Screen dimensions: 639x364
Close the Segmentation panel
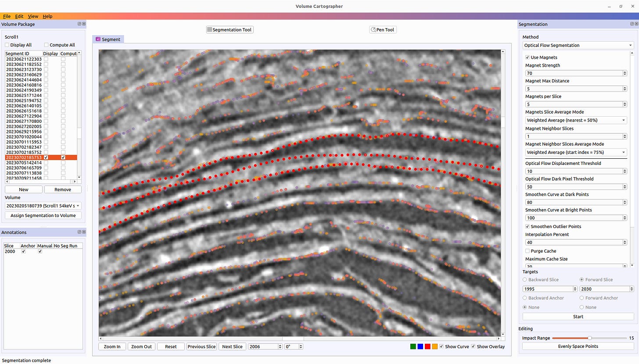636,24
